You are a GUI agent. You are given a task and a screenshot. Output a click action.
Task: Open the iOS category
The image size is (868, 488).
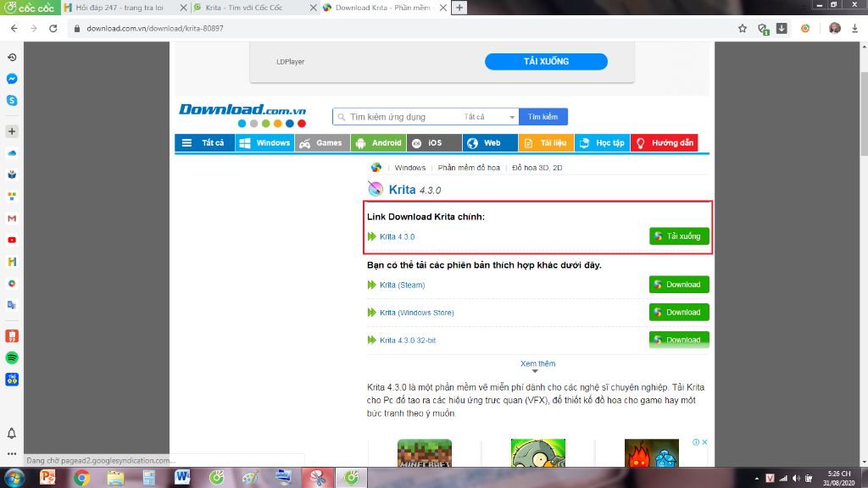tap(434, 142)
